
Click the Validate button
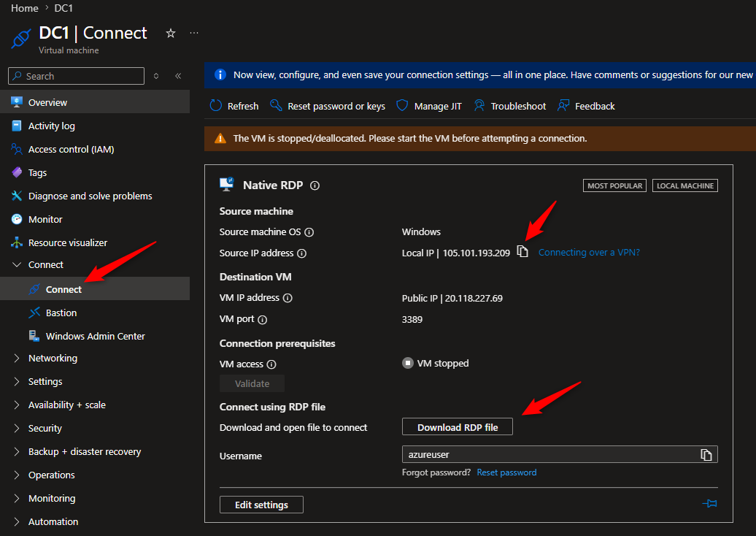[252, 383]
